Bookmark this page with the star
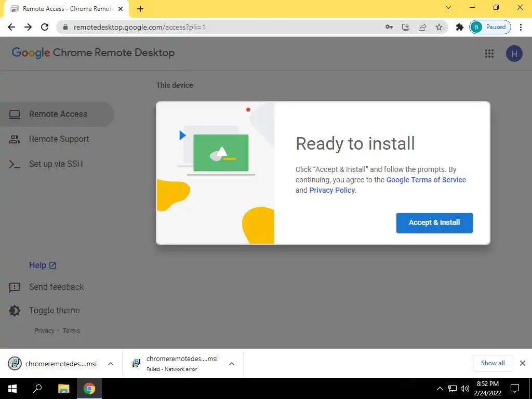The image size is (532, 399). [438, 27]
